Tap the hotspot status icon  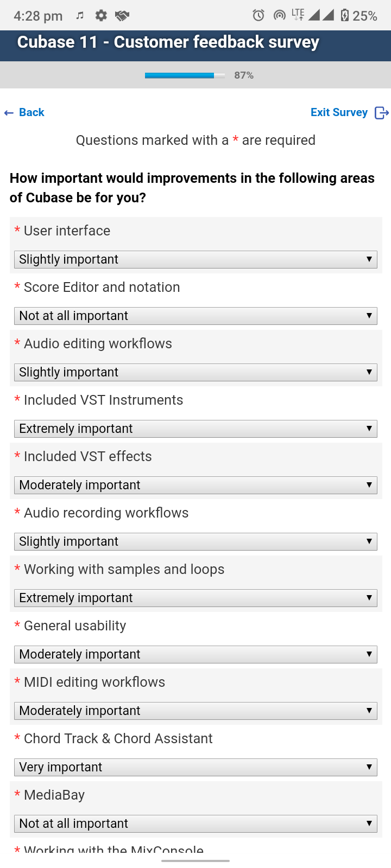[x=279, y=15]
